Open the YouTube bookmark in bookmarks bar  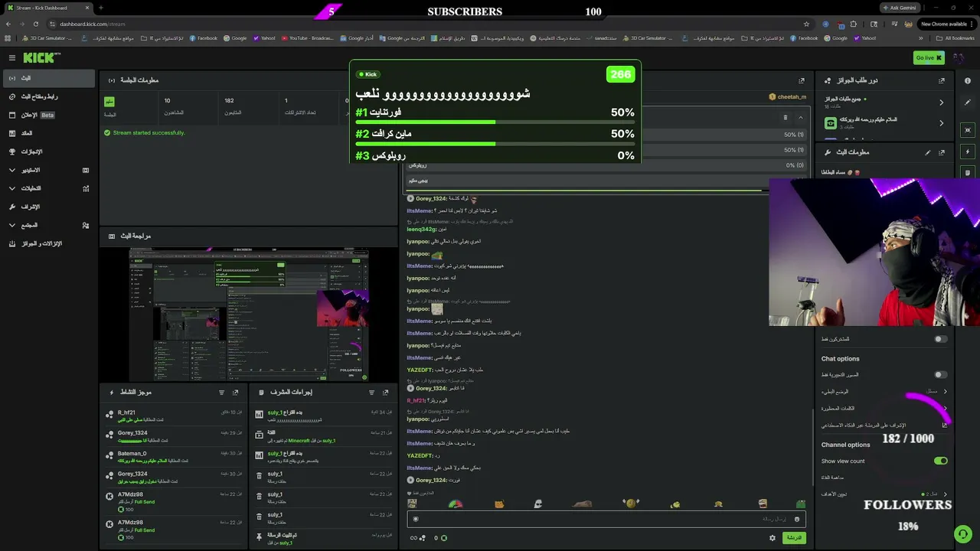click(308, 38)
